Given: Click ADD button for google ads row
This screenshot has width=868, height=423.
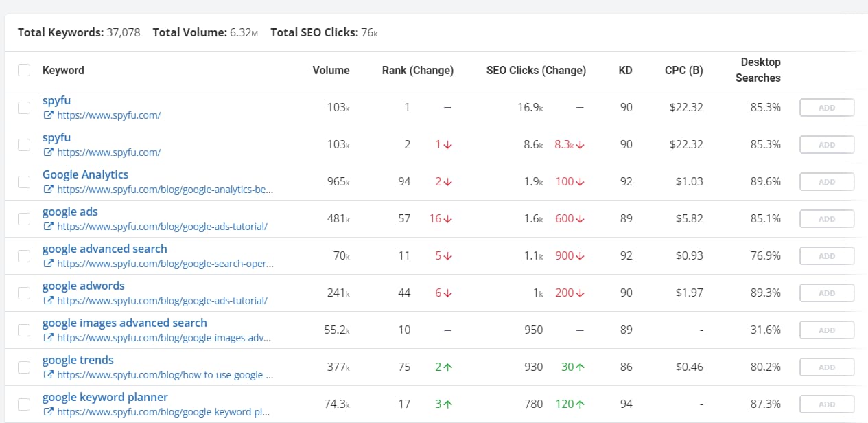Looking at the screenshot, I should (827, 219).
